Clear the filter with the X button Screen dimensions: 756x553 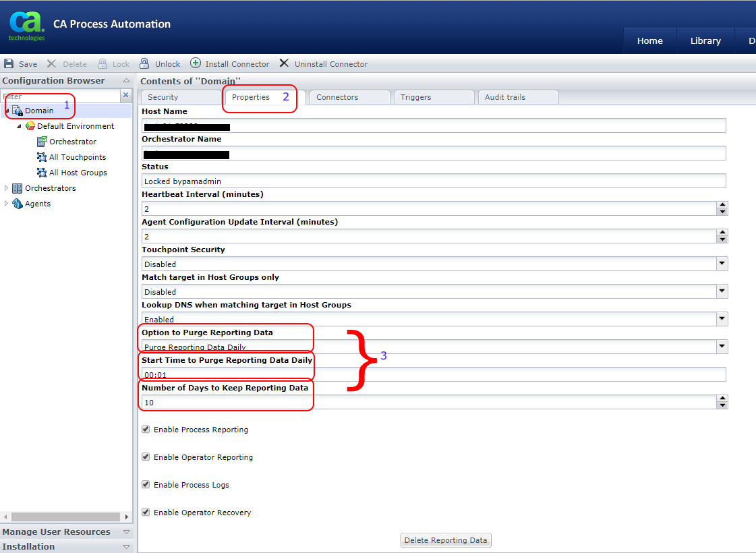click(x=126, y=95)
